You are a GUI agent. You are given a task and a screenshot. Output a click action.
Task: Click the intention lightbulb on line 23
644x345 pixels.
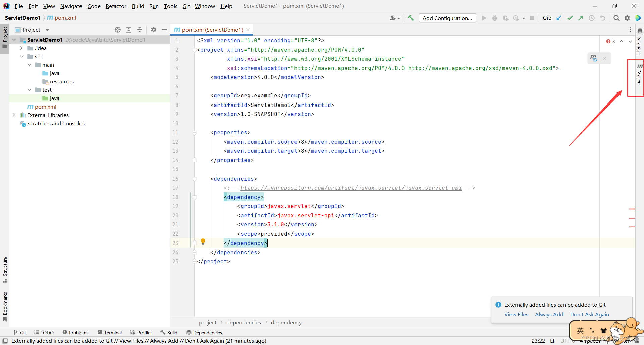[203, 241]
